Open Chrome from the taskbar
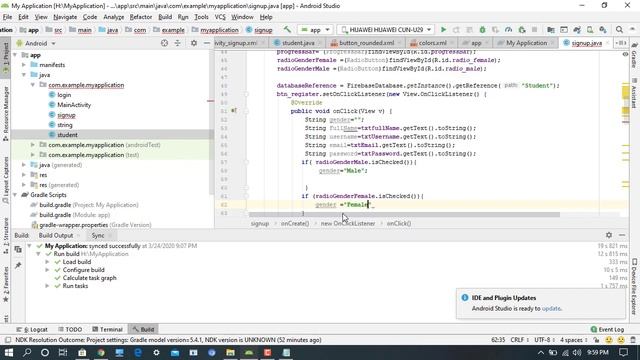The image size is (640, 360). [x=100, y=352]
